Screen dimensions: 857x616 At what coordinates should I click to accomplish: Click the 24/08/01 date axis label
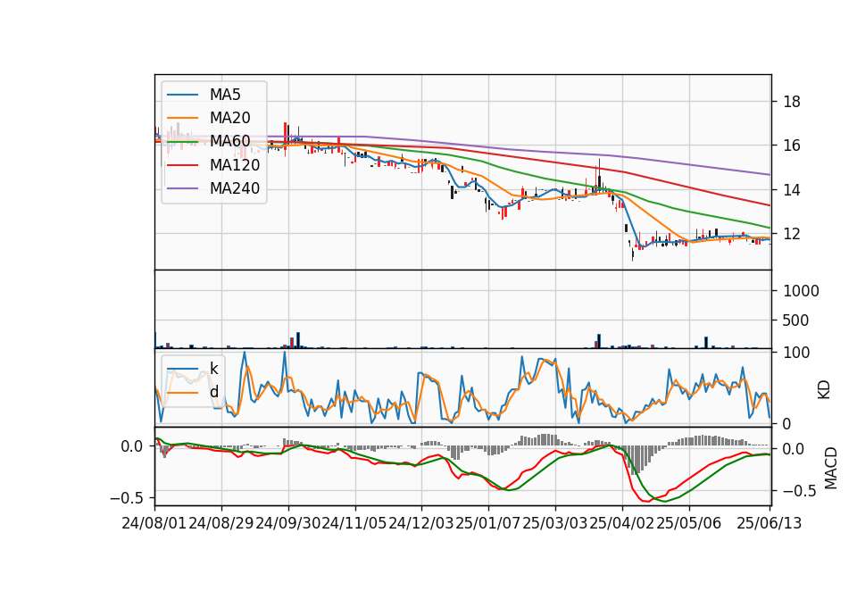(x=154, y=523)
